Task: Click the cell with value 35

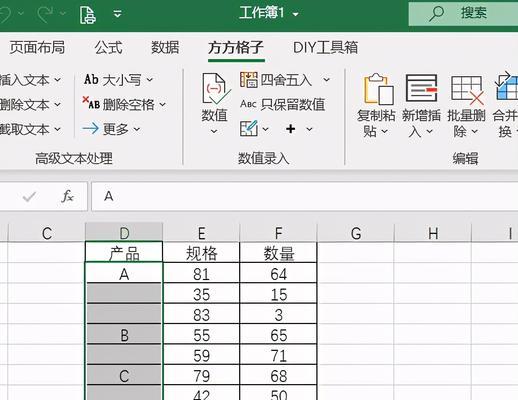Action: pyautogui.click(x=201, y=294)
